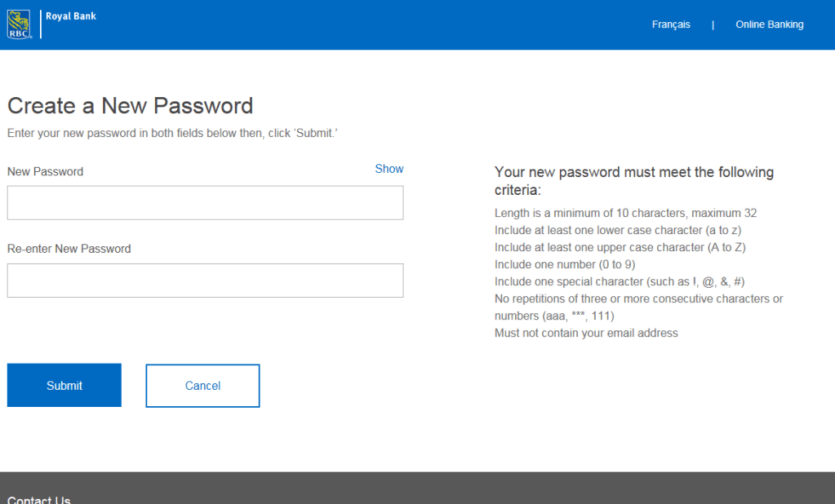
Task: Click the RBC shield logo
Action: pyautogui.click(x=19, y=24)
